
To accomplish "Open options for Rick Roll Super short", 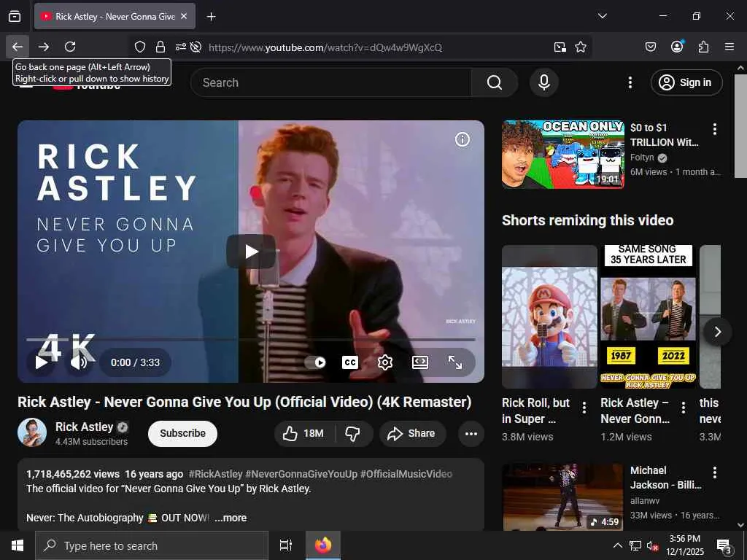I will (584, 407).
